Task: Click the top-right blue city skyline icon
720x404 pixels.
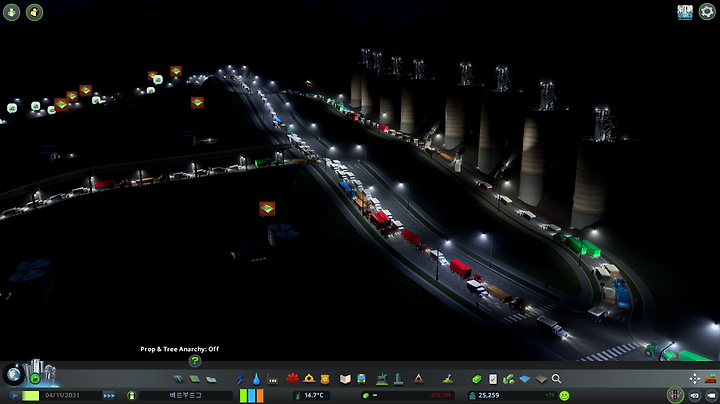Action: pyautogui.click(x=685, y=12)
